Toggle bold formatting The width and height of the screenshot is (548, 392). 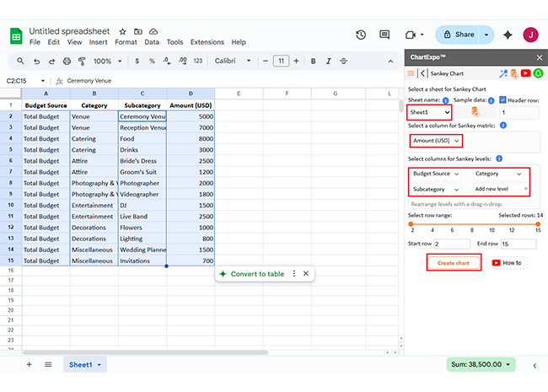(x=313, y=62)
